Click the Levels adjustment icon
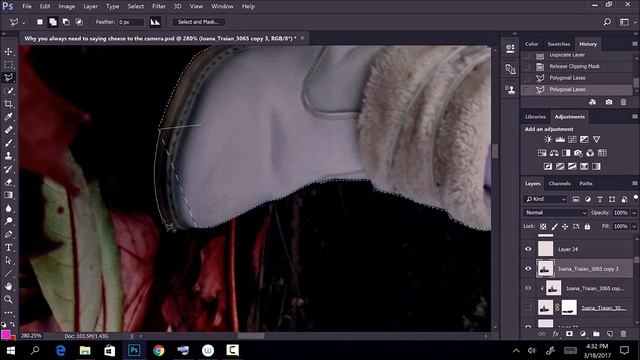The width and height of the screenshot is (640, 360). pos(560,140)
